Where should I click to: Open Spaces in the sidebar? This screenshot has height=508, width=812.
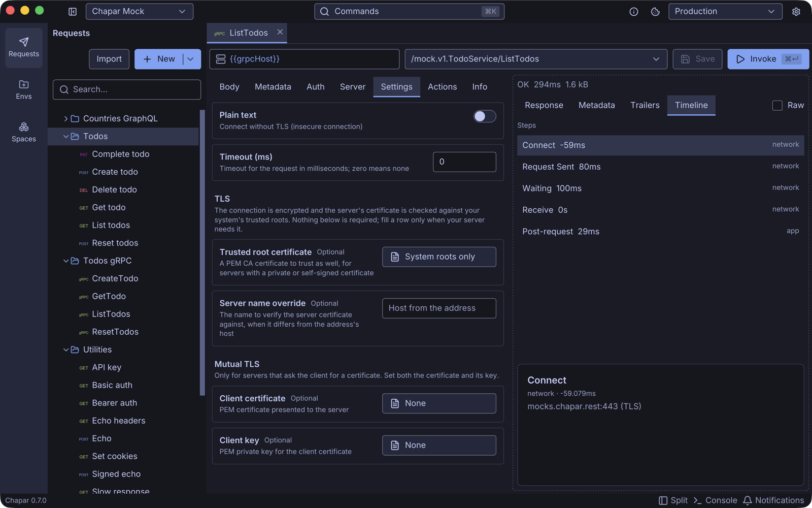[24, 132]
